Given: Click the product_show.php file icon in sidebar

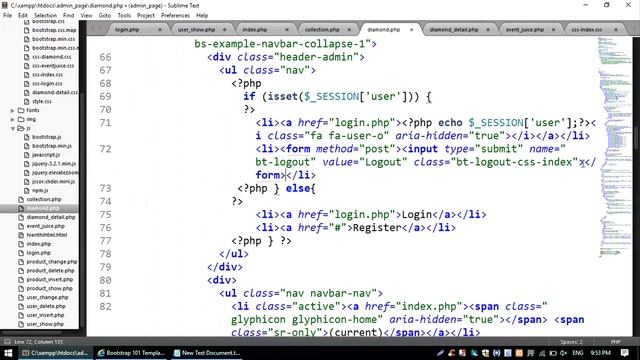Looking at the screenshot, I should tap(21, 288).
